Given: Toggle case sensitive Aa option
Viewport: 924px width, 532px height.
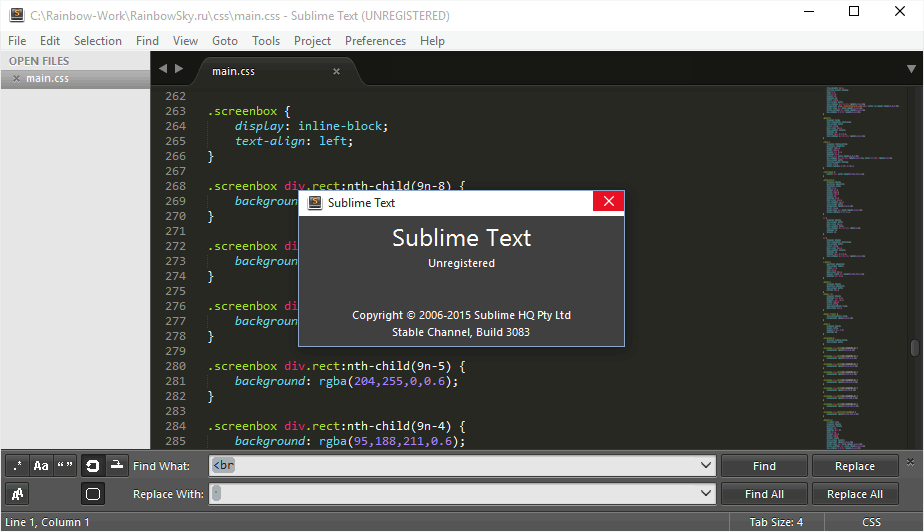Looking at the screenshot, I should 41,466.
